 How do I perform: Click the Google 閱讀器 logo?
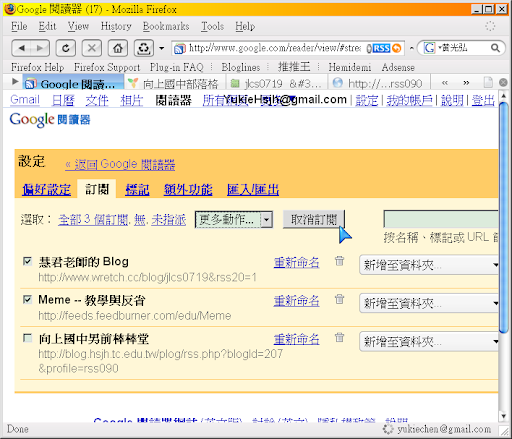click(x=50, y=120)
